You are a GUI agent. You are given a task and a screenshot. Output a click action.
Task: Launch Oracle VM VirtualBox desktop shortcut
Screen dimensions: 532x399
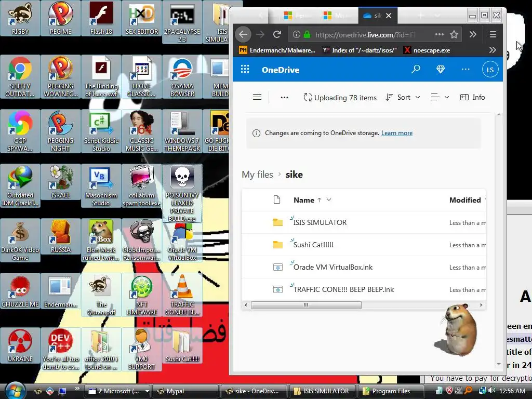(182, 242)
